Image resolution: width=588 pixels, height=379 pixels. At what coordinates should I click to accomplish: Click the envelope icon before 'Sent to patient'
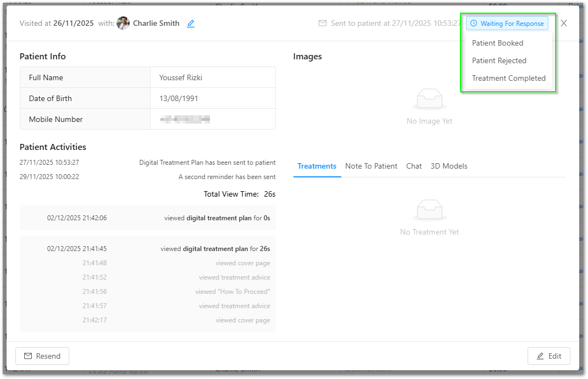pyautogui.click(x=323, y=24)
